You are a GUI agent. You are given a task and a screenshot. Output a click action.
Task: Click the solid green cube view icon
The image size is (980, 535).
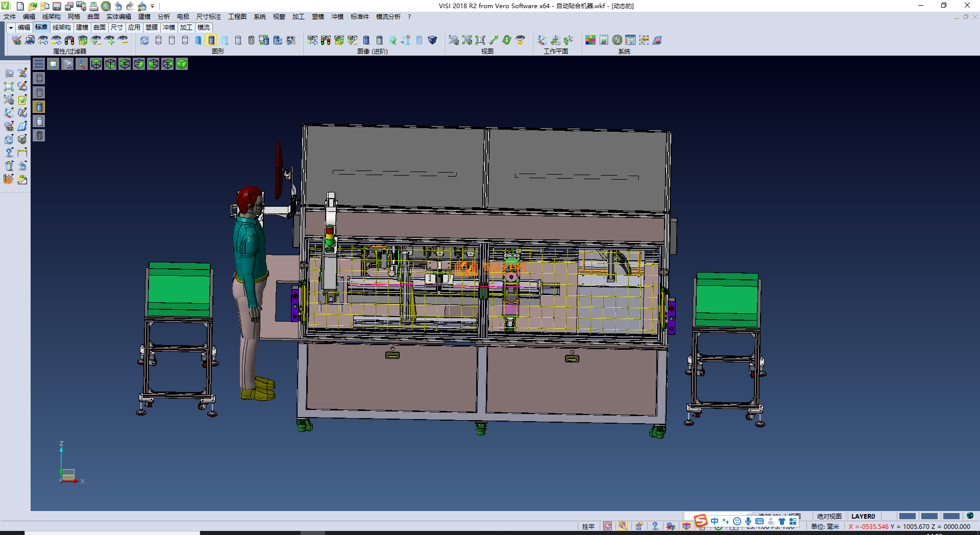click(182, 64)
